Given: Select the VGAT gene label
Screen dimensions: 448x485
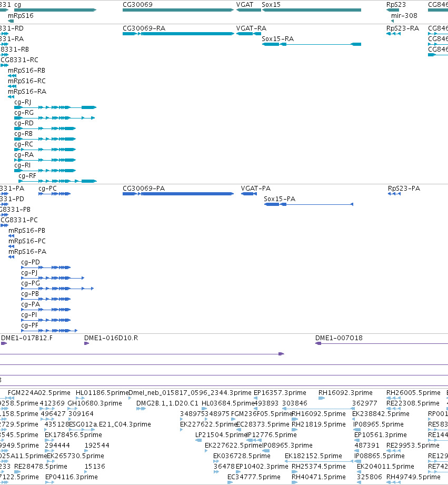Looking at the screenshot, I should click(245, 5).
